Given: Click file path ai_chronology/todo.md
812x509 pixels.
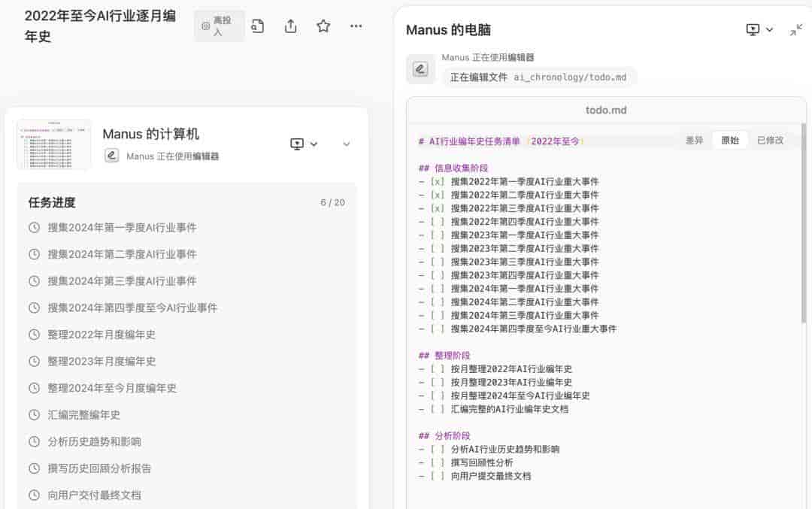Looking at the screenshot, I should (x=570, y=77).
